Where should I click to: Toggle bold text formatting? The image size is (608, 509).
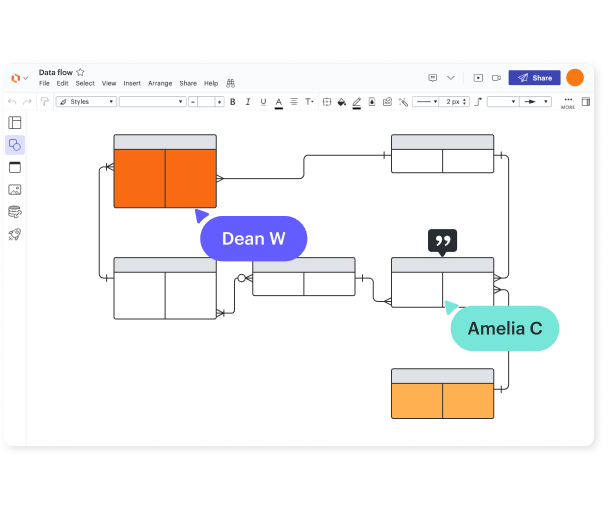(233, 102)
